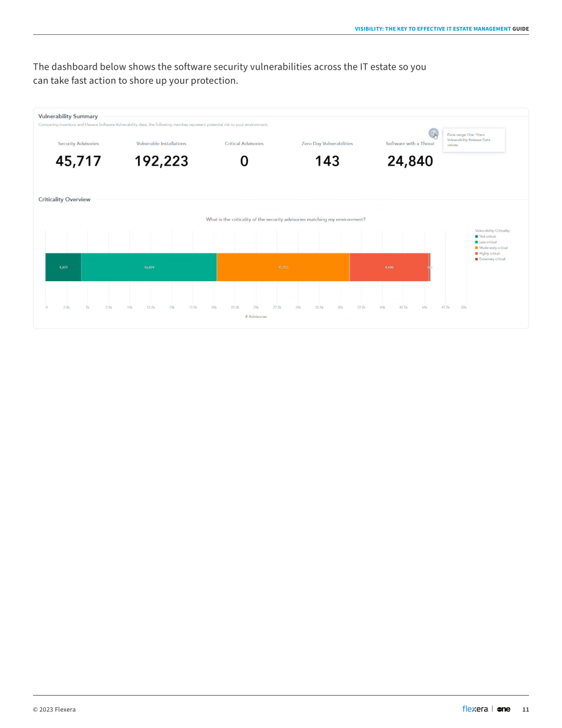Select the red Highly critical bar segment
562x728 pixels.
tap(389, 267)
